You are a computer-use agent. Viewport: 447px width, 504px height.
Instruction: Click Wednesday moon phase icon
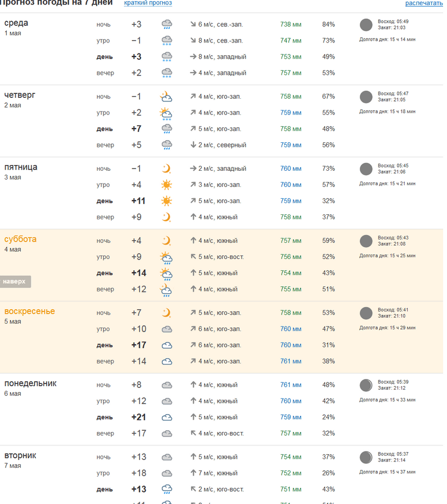point(366,25)
